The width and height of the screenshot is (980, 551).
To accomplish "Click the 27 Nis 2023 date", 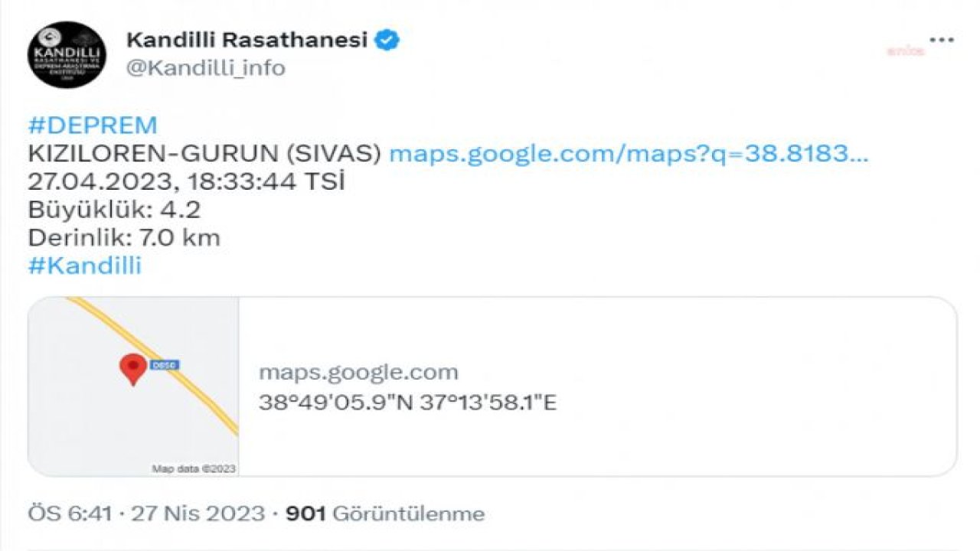I will coord(198,514).
